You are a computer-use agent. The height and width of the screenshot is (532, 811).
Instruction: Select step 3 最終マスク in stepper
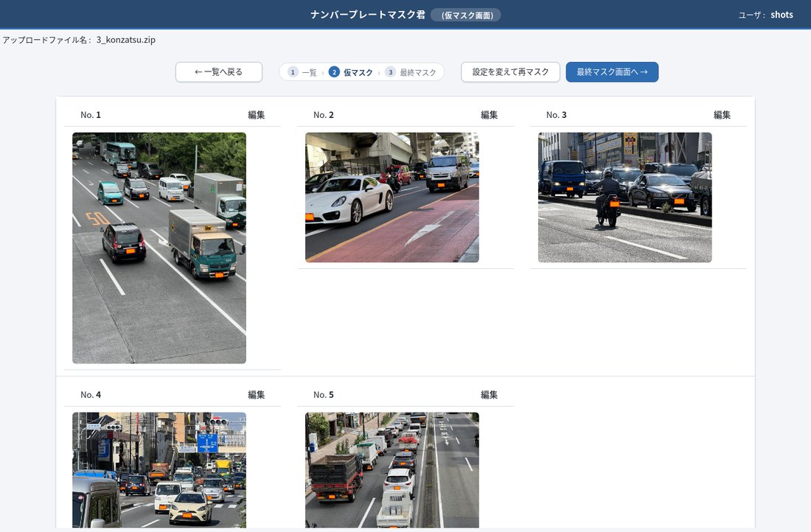pyautogui.click(x=411, y=72)
